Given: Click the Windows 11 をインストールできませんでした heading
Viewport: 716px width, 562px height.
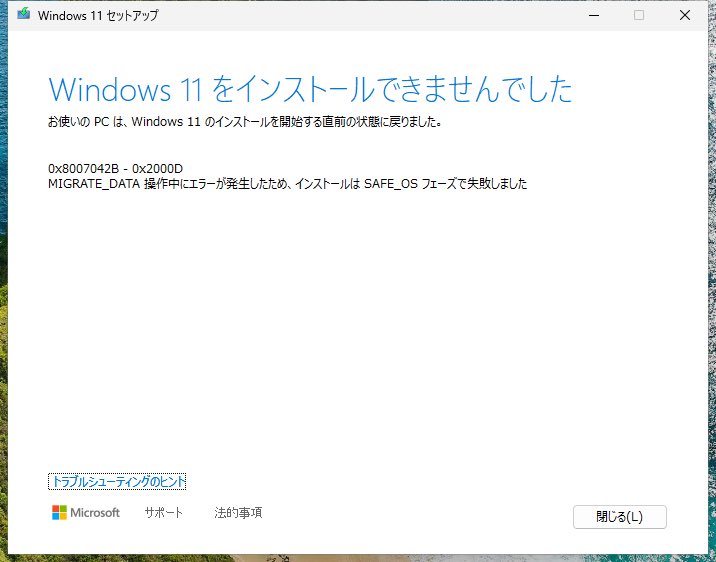Looking at the screenshot, I should click(310, 89).
